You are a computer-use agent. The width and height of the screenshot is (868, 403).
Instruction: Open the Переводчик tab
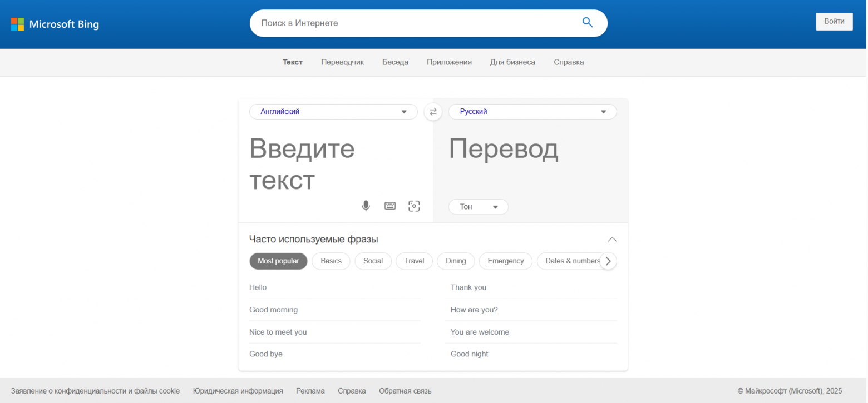coord(342,62)
